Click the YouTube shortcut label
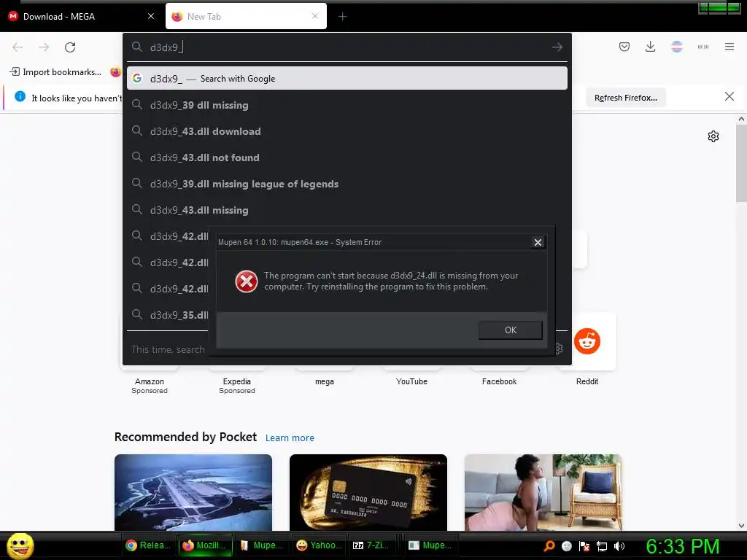The height and width of the screenshot is (560, 747). click(411, 381)
